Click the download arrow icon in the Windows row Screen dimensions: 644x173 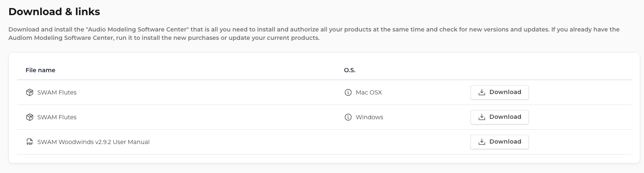[481, 117]
